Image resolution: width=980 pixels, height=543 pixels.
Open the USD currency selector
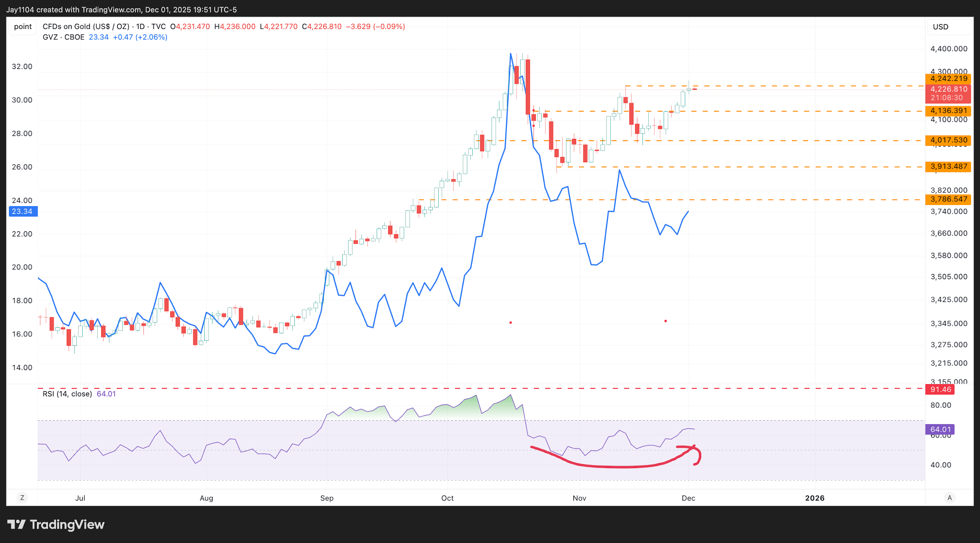(x=941, y=27)
